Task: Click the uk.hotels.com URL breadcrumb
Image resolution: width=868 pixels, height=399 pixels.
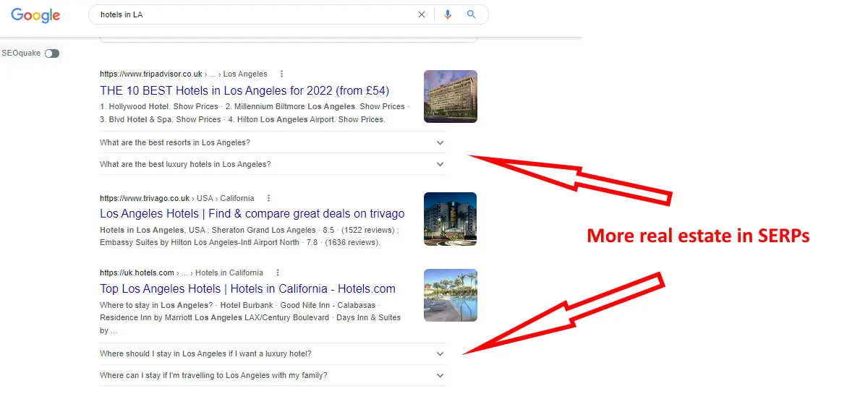Action: coord(182,273)
